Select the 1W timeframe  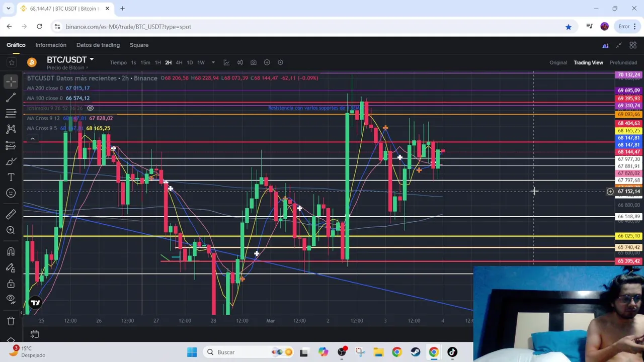[x=201, y=62]
